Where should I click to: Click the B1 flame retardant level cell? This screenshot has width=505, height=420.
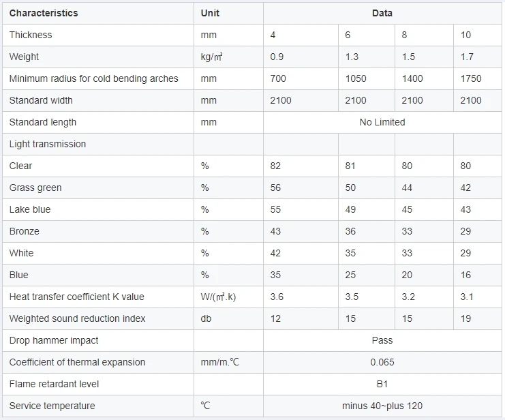coord(382,384)
